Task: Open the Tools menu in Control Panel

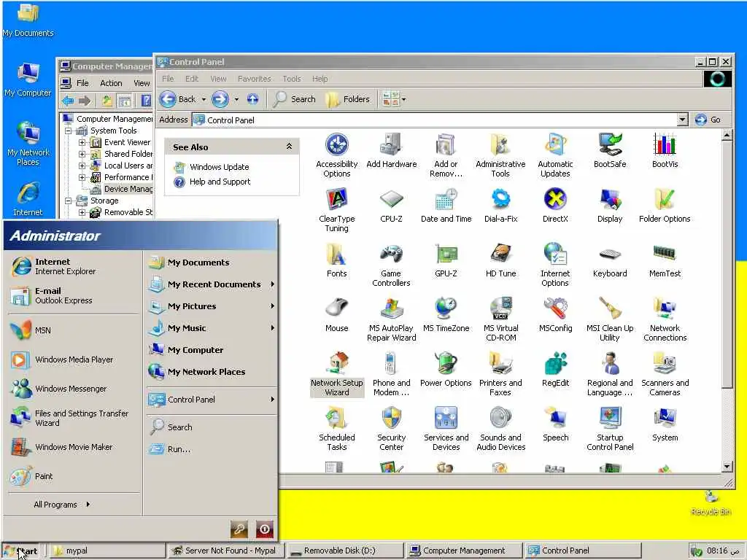Action: (x=292, y=79)
